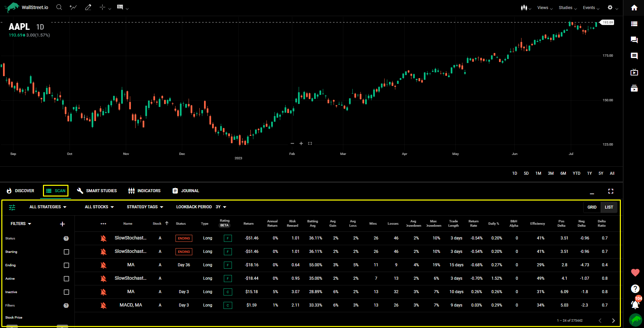
Task: Open the candlestick chart type menu
Action: tap(526, 7)
